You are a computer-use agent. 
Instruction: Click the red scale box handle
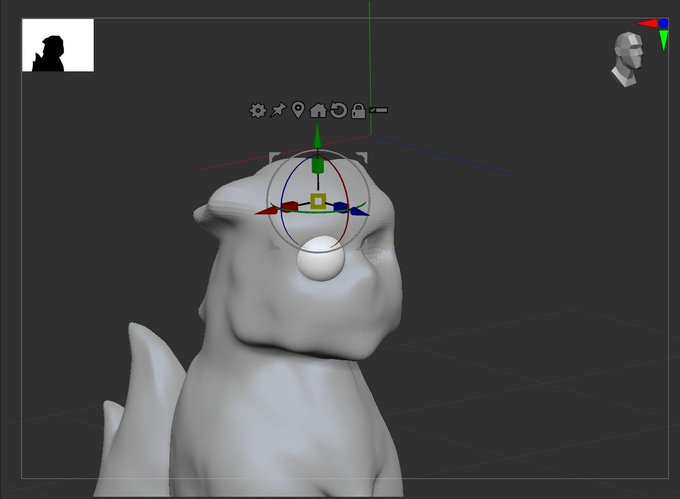click(x=290, y=206)
